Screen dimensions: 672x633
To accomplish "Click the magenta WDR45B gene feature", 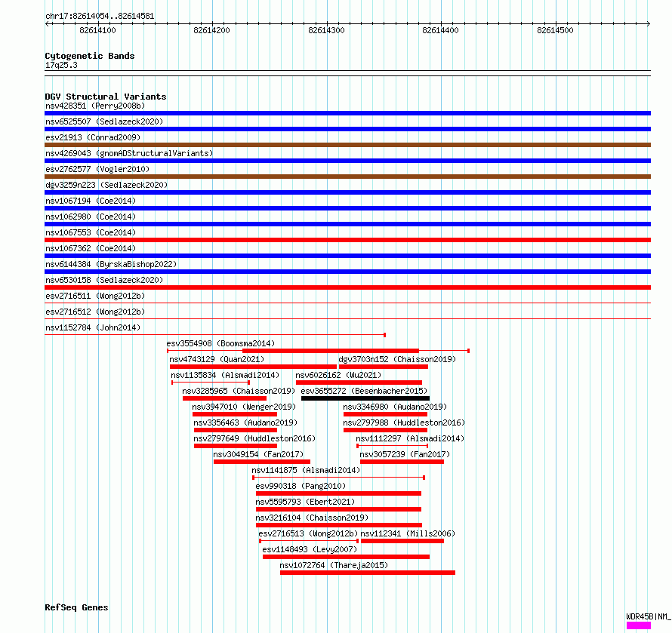I will point(639,625).
